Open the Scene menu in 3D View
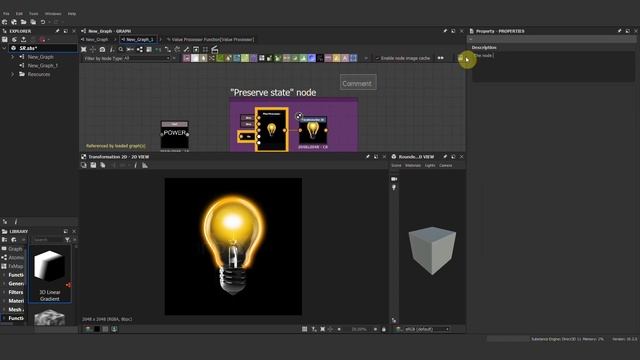The image size is (640, 360). (x=396, y=165)
